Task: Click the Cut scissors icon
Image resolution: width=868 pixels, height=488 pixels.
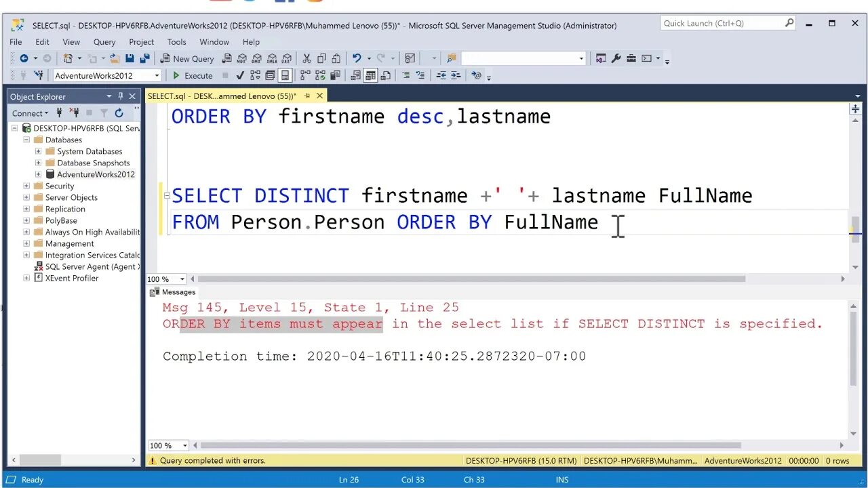Action: click(307, 59)
